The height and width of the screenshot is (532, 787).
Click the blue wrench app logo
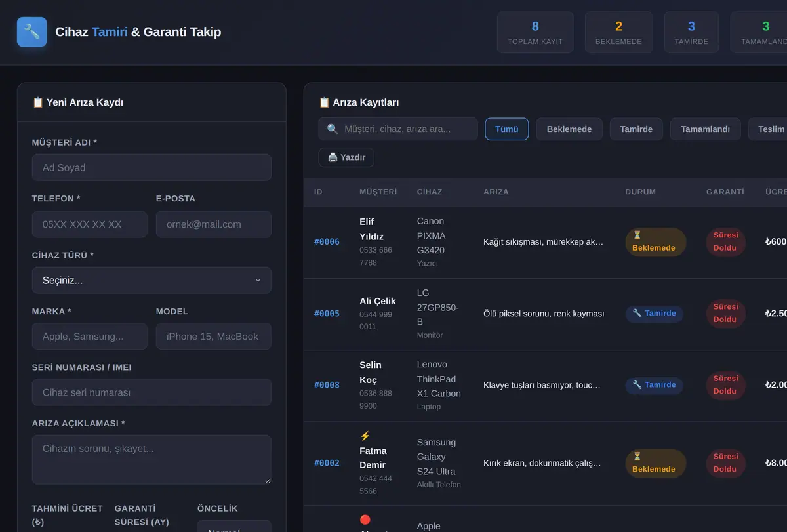click(31, 31)
